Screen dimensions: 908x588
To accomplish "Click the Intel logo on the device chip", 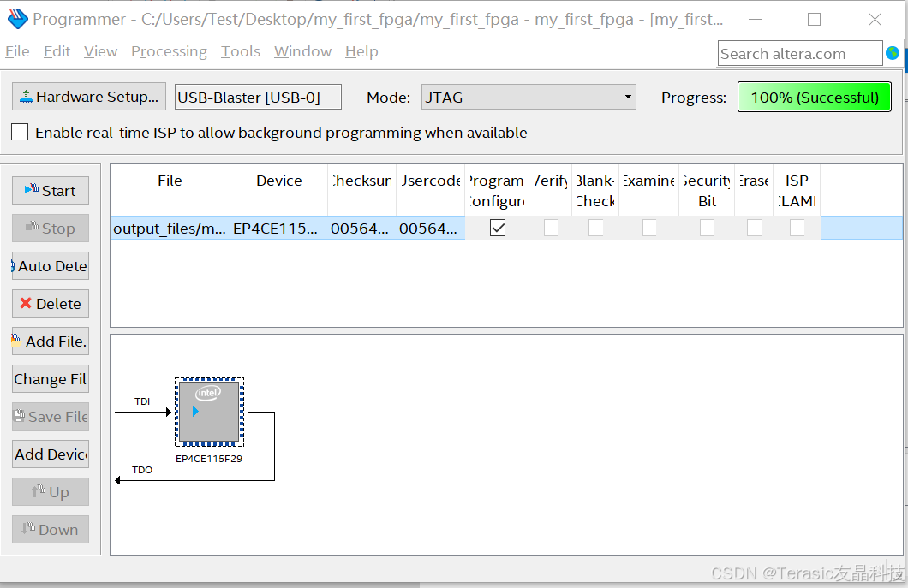I will coord(208,393).
